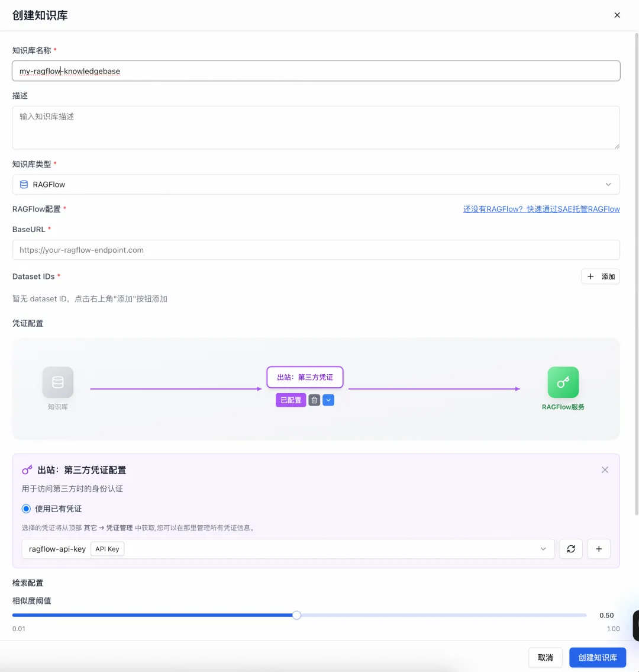Select the 使用已有凭证 radio button

(x=26, y=509)
